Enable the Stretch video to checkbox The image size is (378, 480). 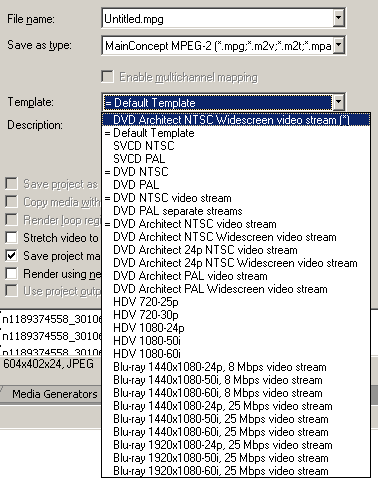click(11, 238)
